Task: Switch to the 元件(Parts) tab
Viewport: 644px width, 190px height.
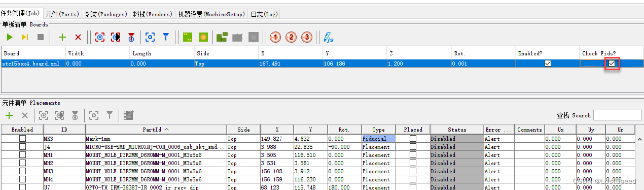Action: pyautogui.click(x=62, y=14)
